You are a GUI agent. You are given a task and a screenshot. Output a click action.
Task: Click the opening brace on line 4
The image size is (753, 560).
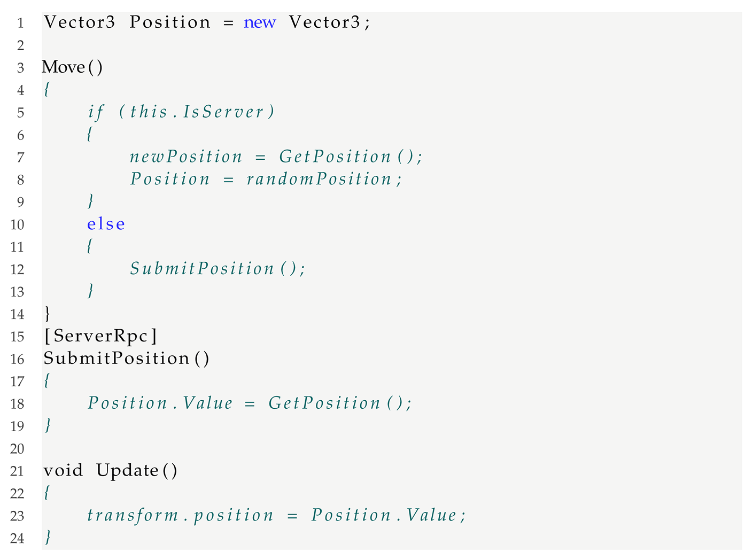(x=47, y=90)
